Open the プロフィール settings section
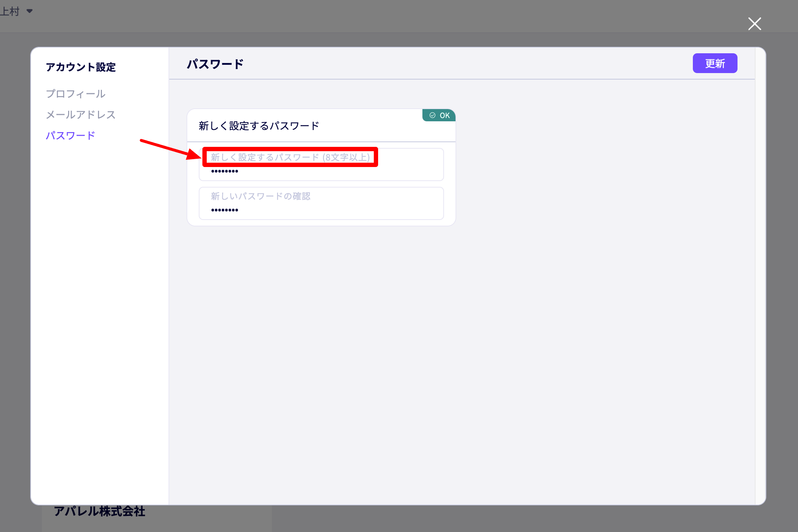This screenshot has height=532, width=798. tap(76, 94)
